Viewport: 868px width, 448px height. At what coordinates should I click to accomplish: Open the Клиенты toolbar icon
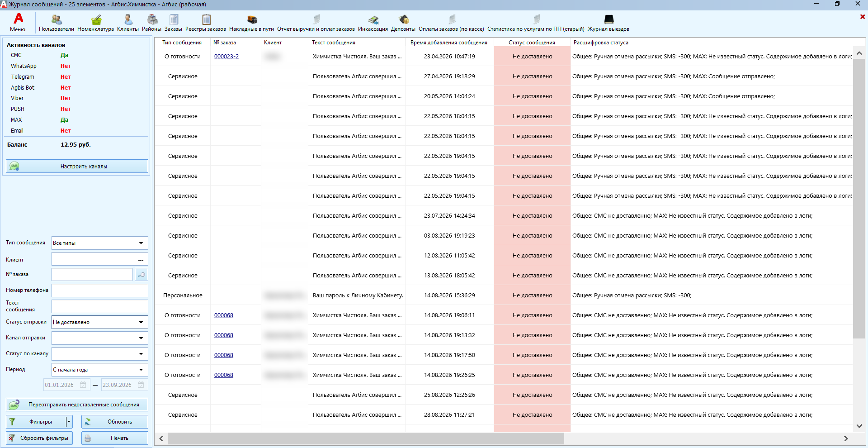click(x=128, y=23)
